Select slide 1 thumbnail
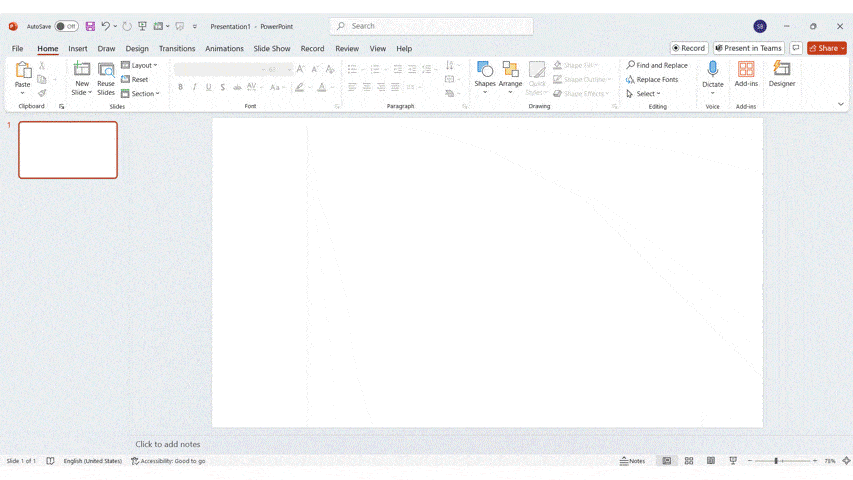The width and height of the screenshot is (853, 480). (68, 150)
